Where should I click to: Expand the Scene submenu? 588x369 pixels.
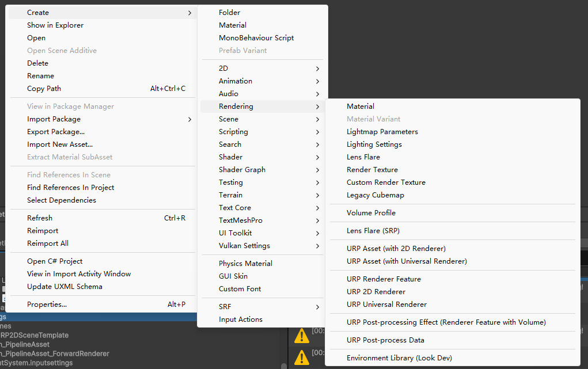(263, 119)
